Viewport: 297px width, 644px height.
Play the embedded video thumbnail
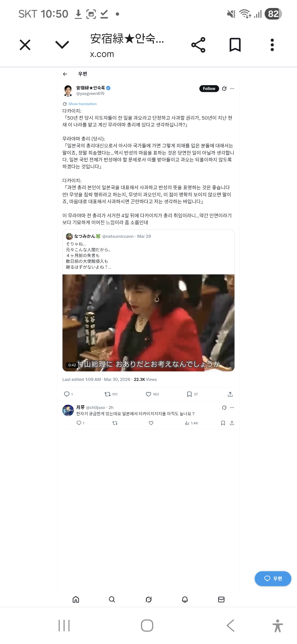148,323
